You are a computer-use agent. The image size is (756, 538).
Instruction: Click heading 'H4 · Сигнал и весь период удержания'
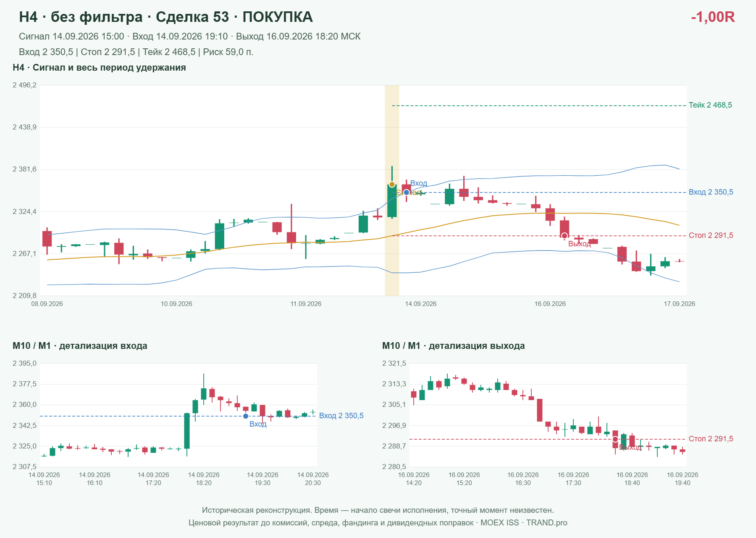[x=99, y=68]
